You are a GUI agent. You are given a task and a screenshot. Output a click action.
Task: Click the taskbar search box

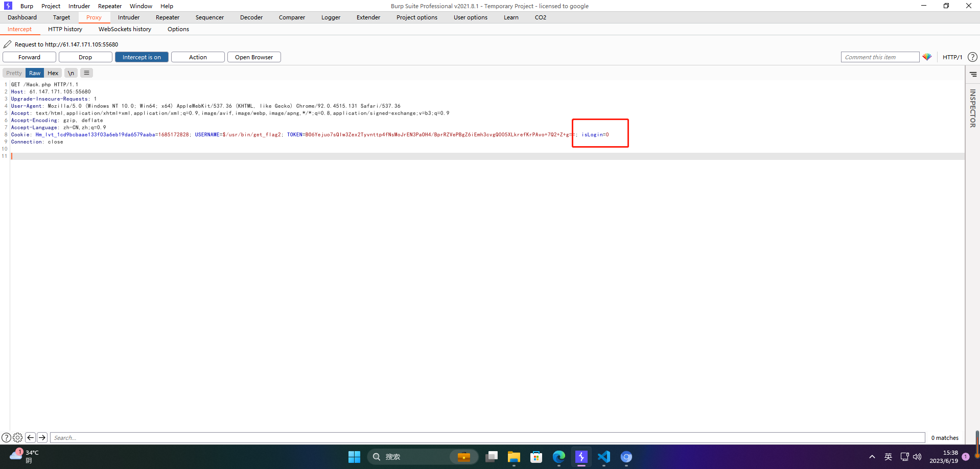click(x=423, y=457)
